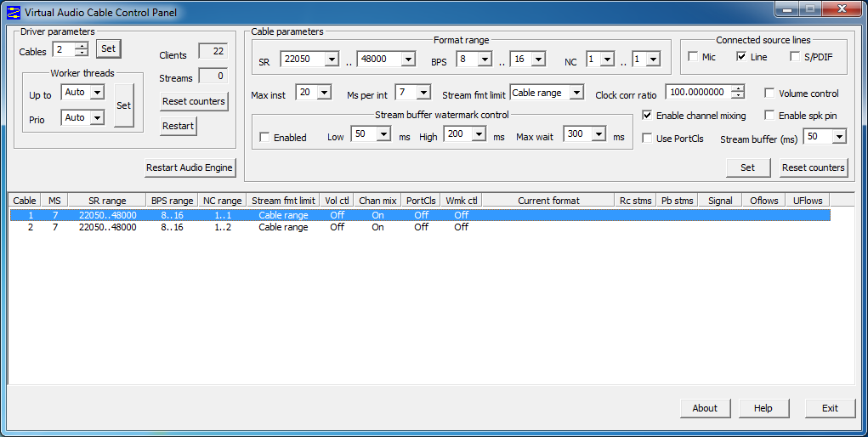868x437 pixels.
Task: Click the SR range column header
Action: 107,201
